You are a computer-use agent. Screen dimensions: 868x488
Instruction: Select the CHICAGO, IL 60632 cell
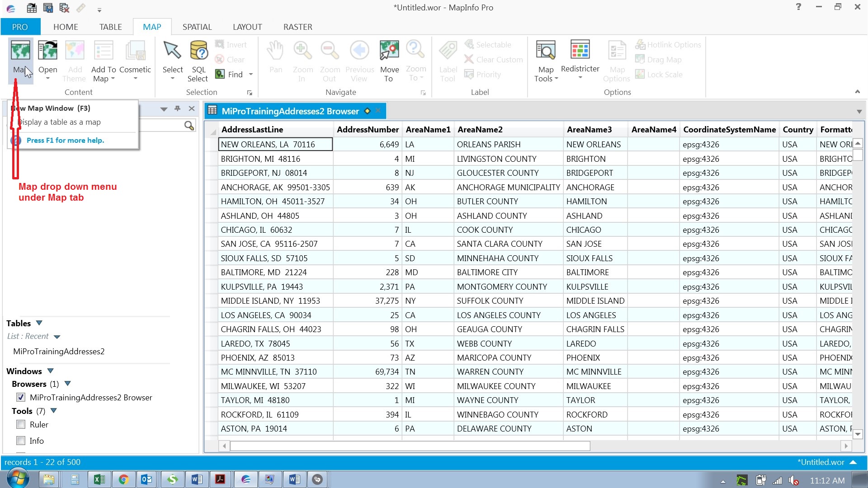click(x=275, y=230)
